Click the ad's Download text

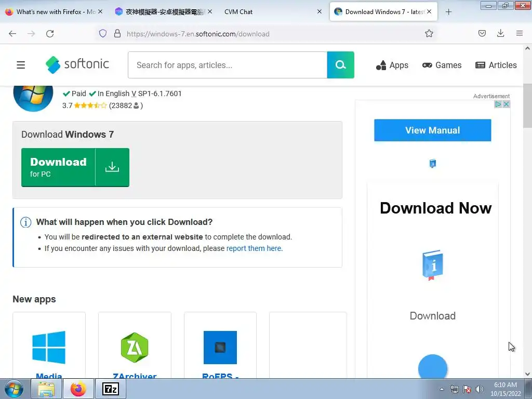433,316
